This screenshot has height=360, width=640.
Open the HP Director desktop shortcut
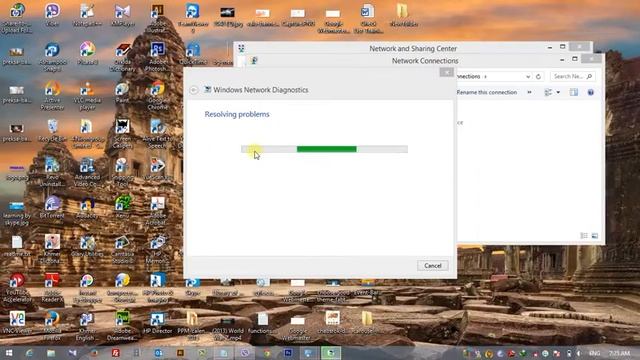pyautogui.click(x=158, y=322)
